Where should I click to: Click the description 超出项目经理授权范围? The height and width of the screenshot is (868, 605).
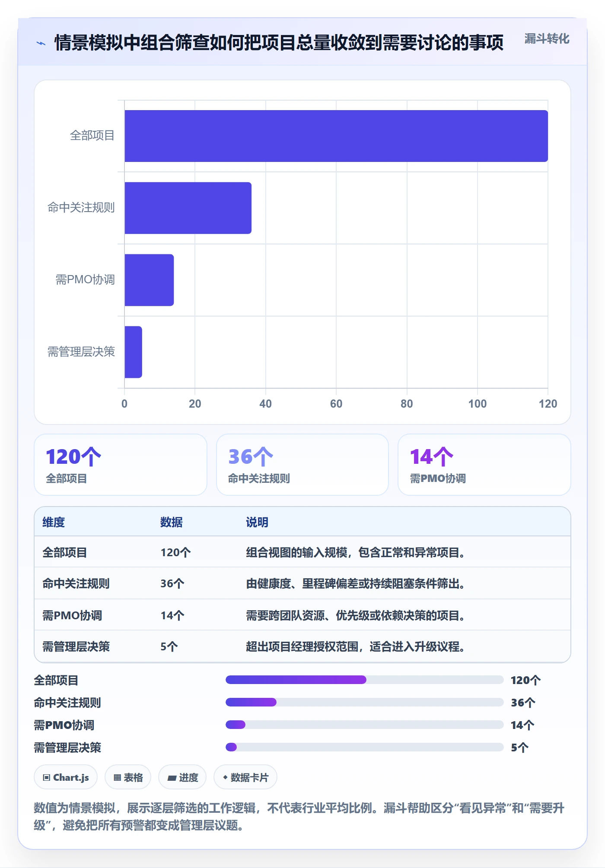point(355,646)
